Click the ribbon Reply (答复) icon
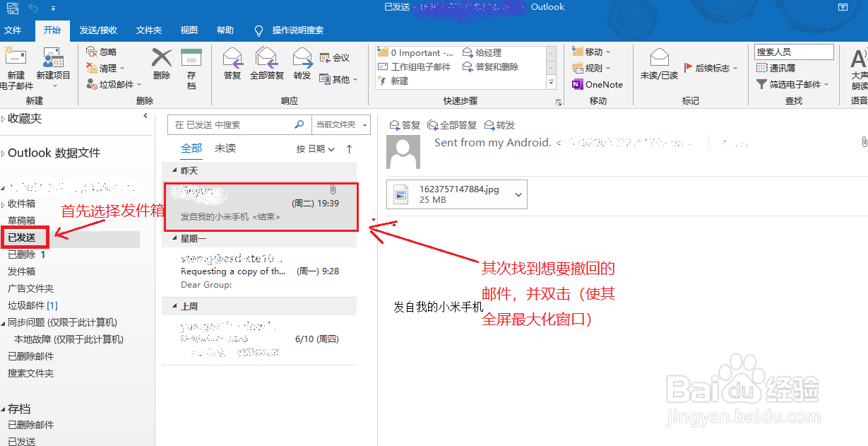Image resolution: width=868 pixels, height=446 pixels. pyautogui.click(x=232, y=57)
